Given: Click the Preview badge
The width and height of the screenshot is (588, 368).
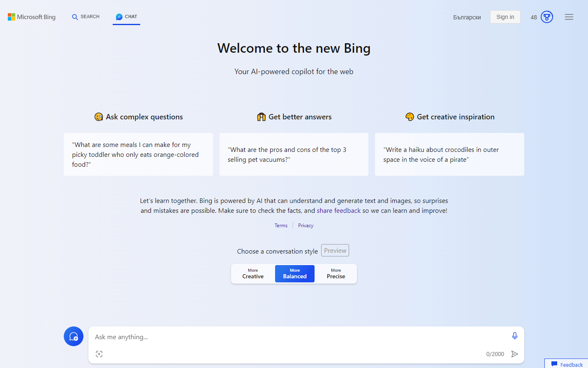Looking at the screenshot, I should click(x=335, y=250).
